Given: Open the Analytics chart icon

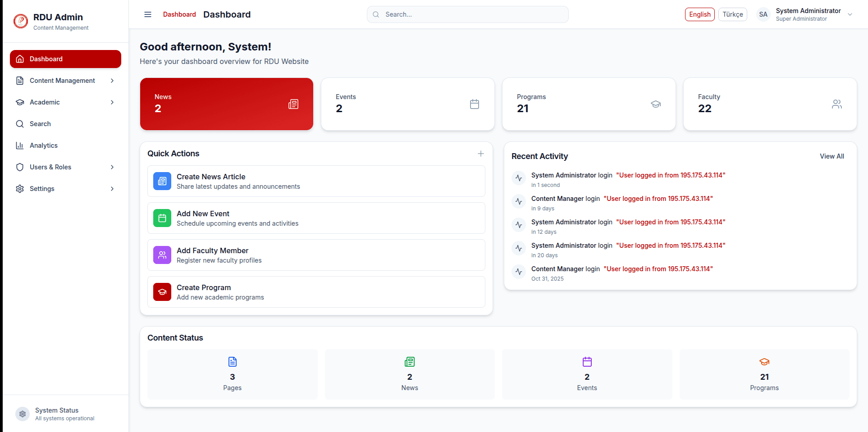Looking at the screenshot, I should pos(20,145).
